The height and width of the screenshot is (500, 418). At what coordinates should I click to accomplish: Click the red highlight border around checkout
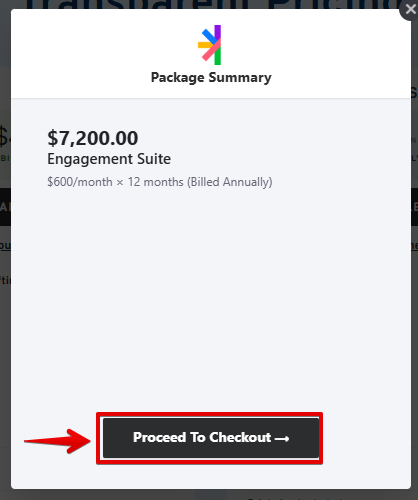tap(209, 414)
